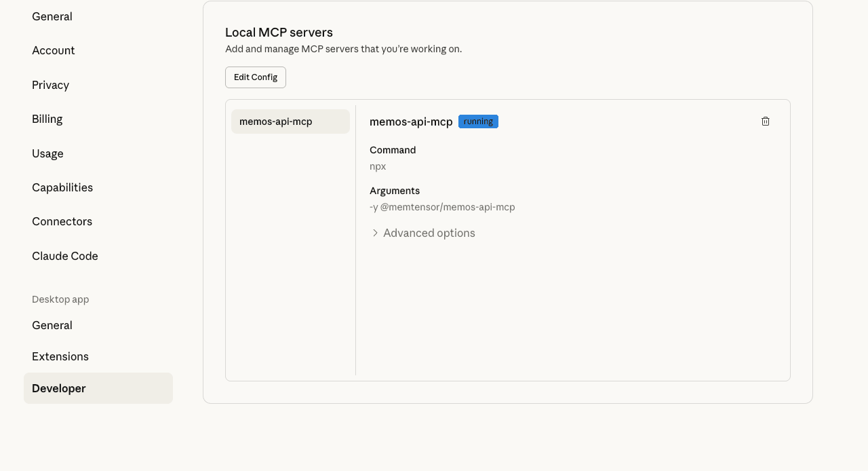Open the Privacy section
The image size is (868, 471).
pos(50,85)
